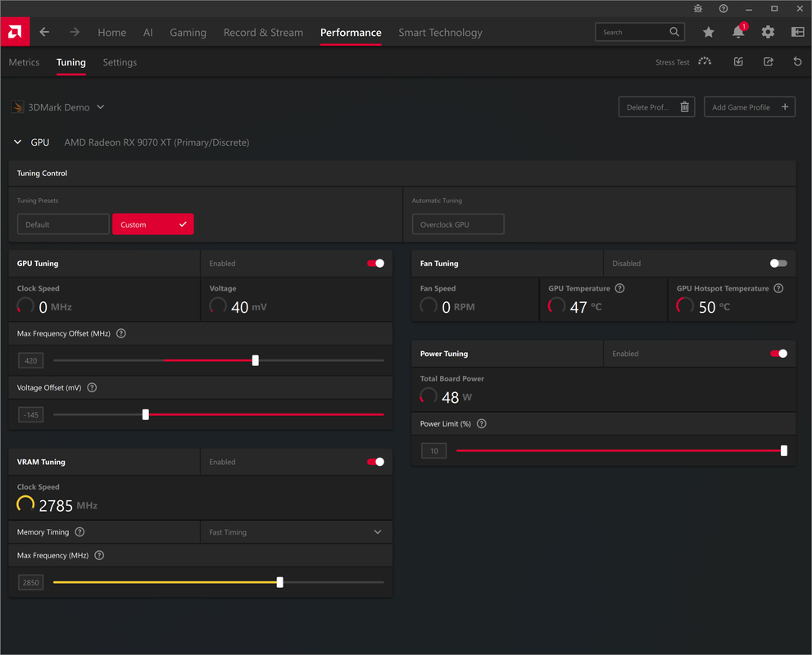Image resolution: width=812 pixels, height=655 pixels.
Task: Switch to the Metrics subtab
Action: tap(24, 62)
